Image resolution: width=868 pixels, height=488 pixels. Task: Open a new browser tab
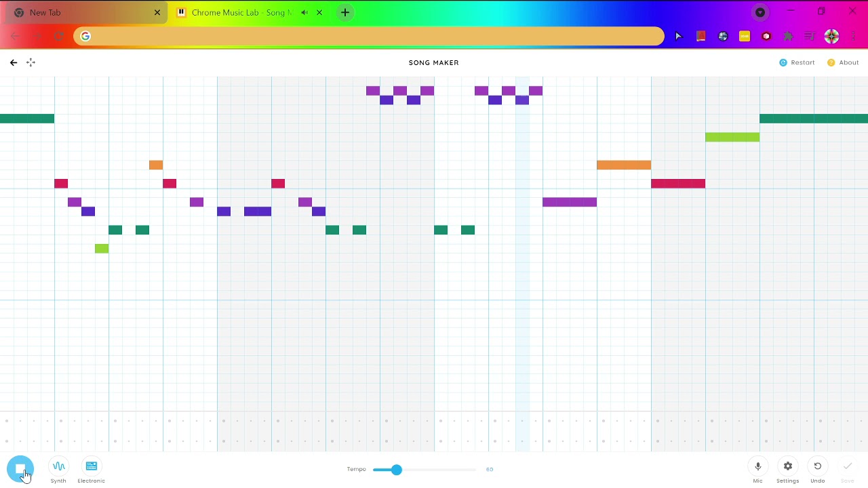coord(345,13)
